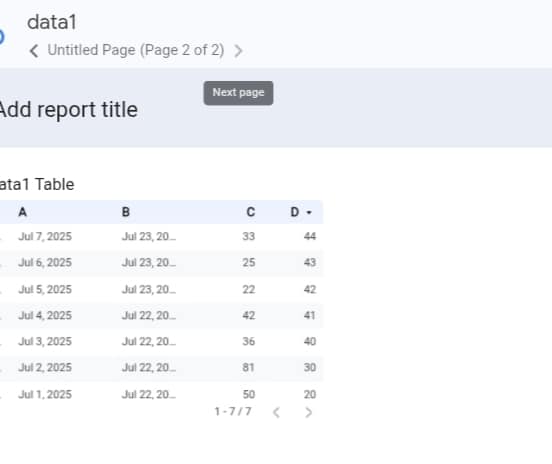The height and width of the screenshot is (464, 552).
Task: Click the Add report title heading
Action: pyautogui.click(x=69, y=110)
